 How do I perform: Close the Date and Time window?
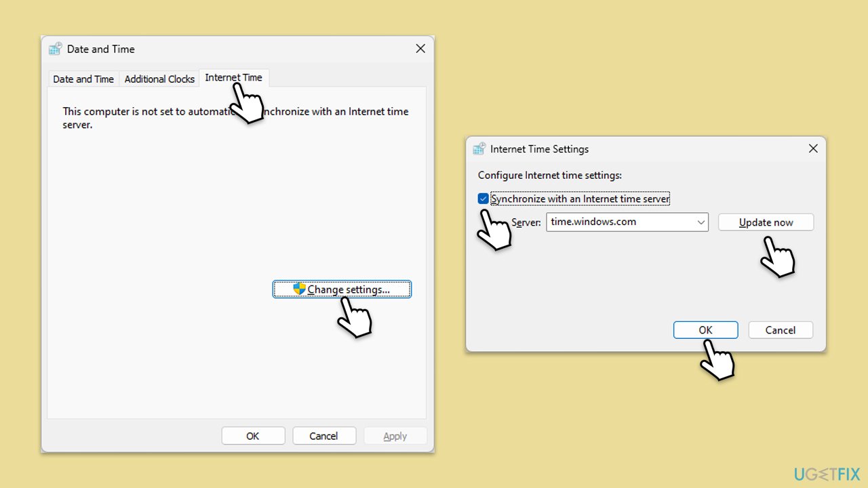tap(420, 49)
